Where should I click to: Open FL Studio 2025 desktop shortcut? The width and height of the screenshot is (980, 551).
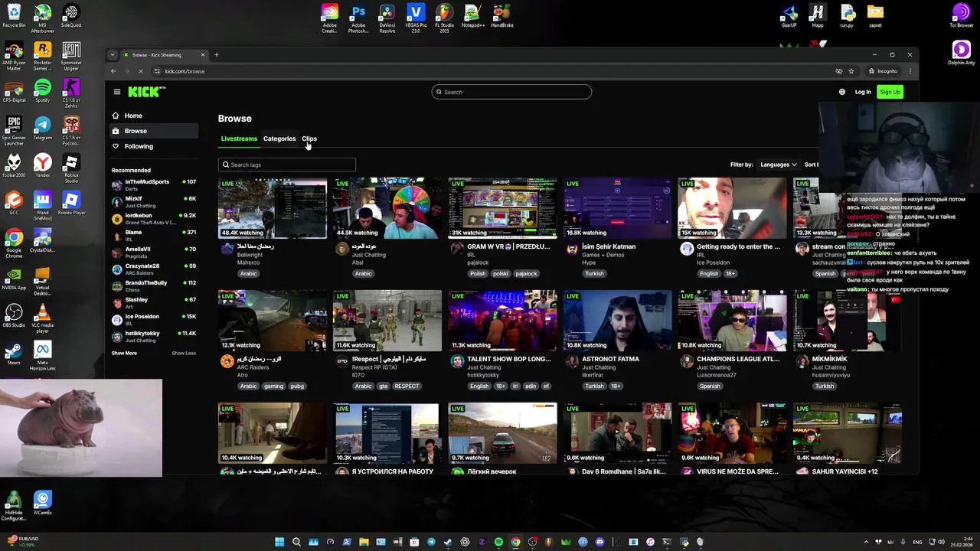click(x=444, y=18)
